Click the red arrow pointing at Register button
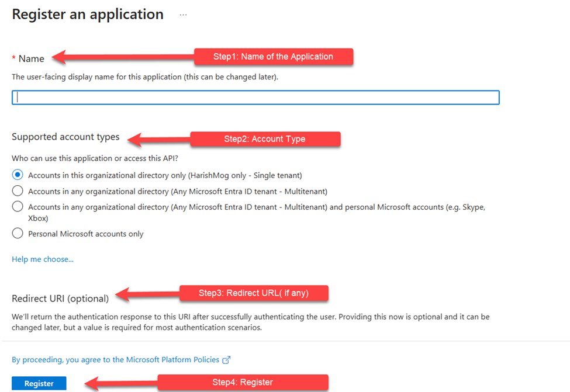The width and height of the screenshot is (570, 392). click(120, 383)
